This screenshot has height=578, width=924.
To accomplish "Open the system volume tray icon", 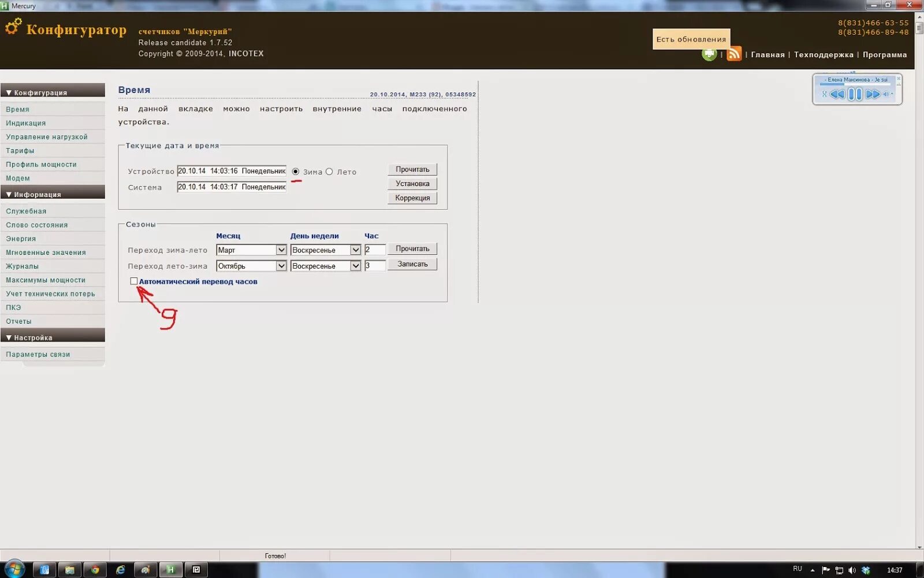I will pos(852,570).
